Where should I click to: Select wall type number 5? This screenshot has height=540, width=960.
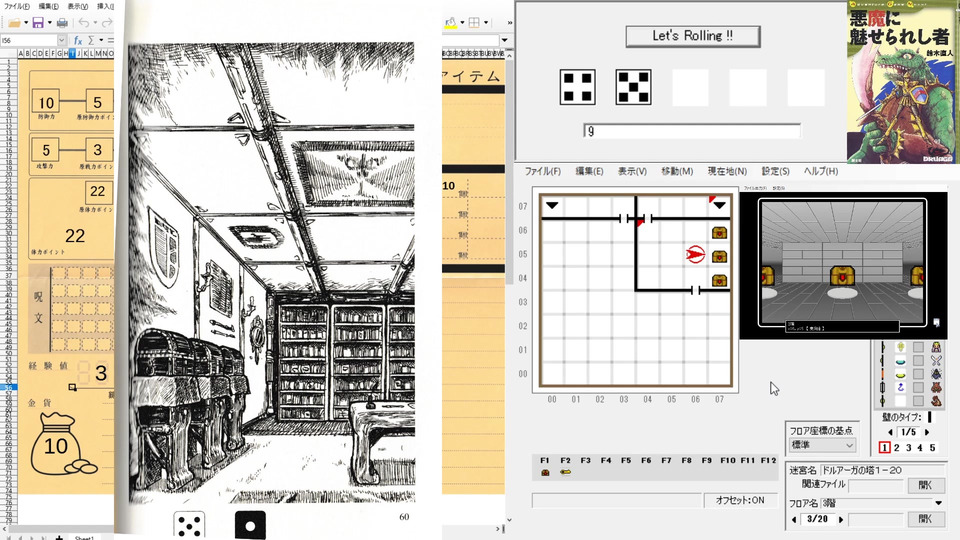(932, 448)
